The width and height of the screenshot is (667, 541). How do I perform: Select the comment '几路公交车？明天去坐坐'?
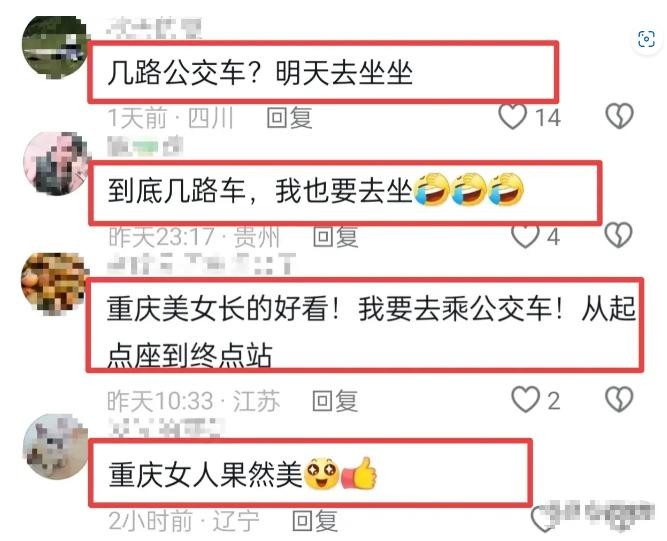pyautogui.click(x=260, y=73)
